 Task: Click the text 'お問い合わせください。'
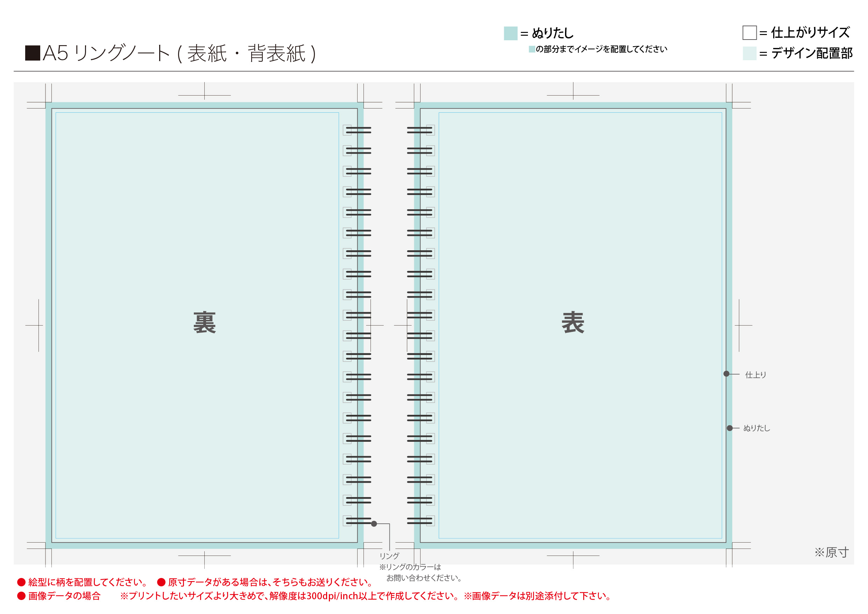point(424,578)
